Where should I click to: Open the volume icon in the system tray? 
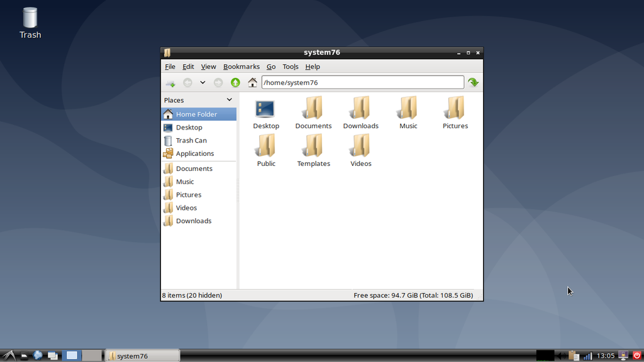(561, 355)
